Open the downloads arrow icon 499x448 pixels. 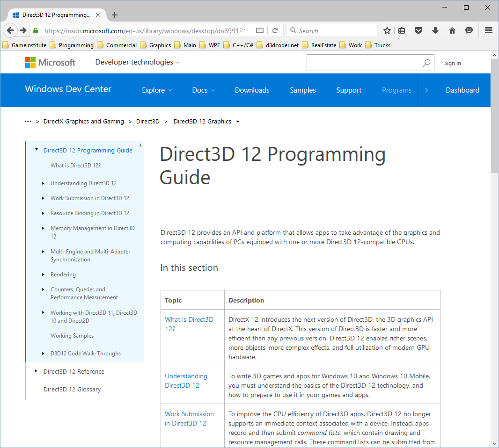(x=435, y=31)
